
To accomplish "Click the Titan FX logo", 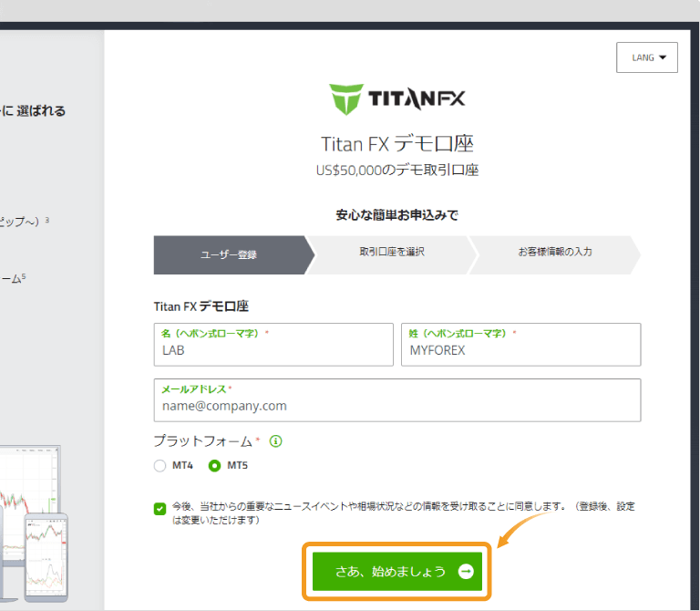I will point(396,99).
